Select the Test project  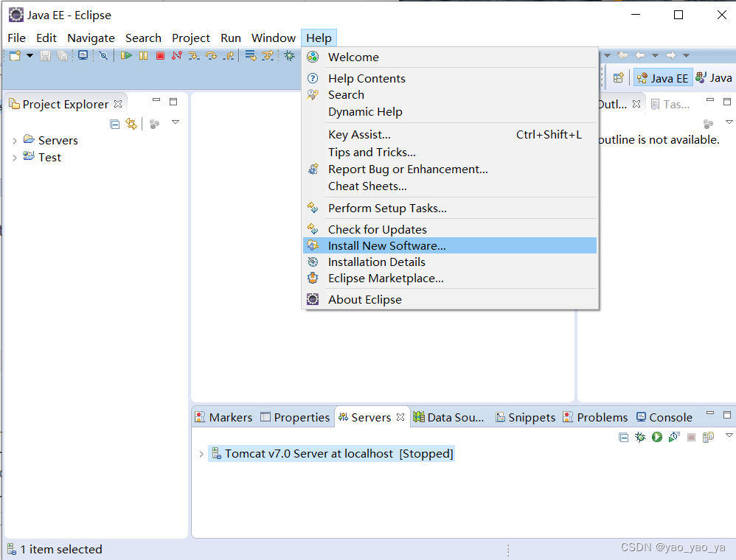pyautogui.click(x=49, y=158)
